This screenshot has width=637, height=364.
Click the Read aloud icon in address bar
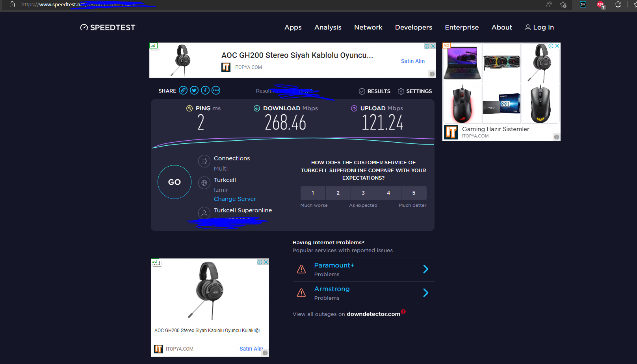[549, 4]
